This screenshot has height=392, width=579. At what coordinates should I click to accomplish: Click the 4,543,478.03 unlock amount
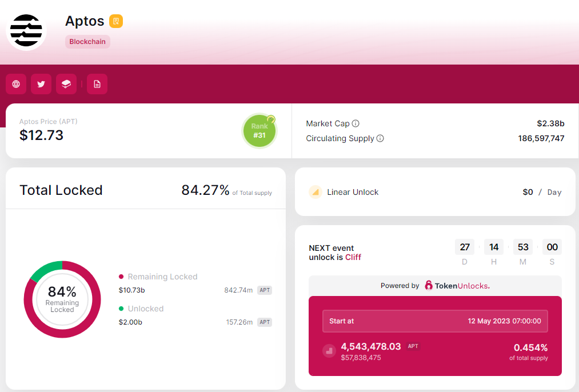[371, 347]
